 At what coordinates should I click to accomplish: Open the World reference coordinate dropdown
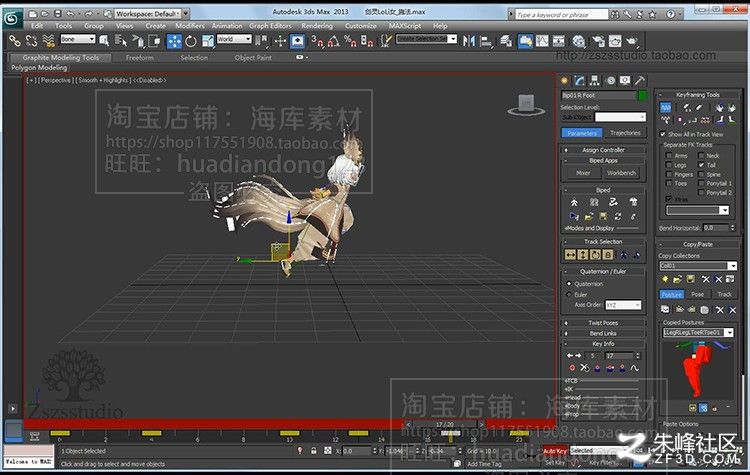pos(234,39)
